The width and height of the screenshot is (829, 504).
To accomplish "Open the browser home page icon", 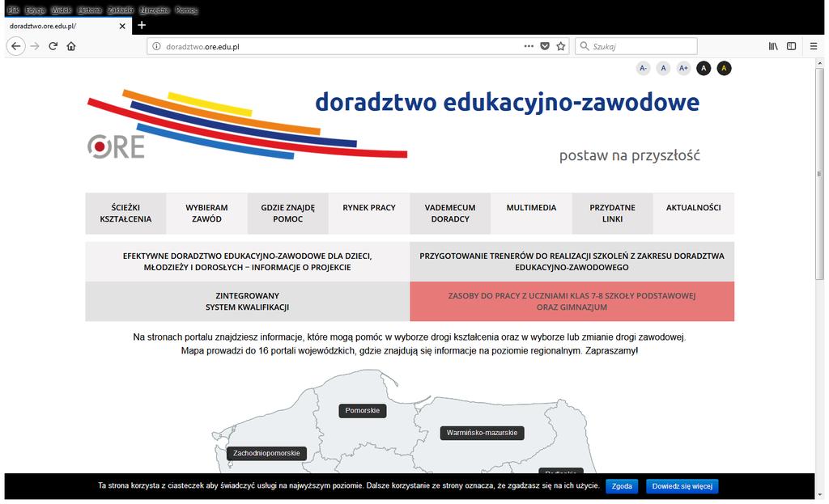I will [71, 46].
